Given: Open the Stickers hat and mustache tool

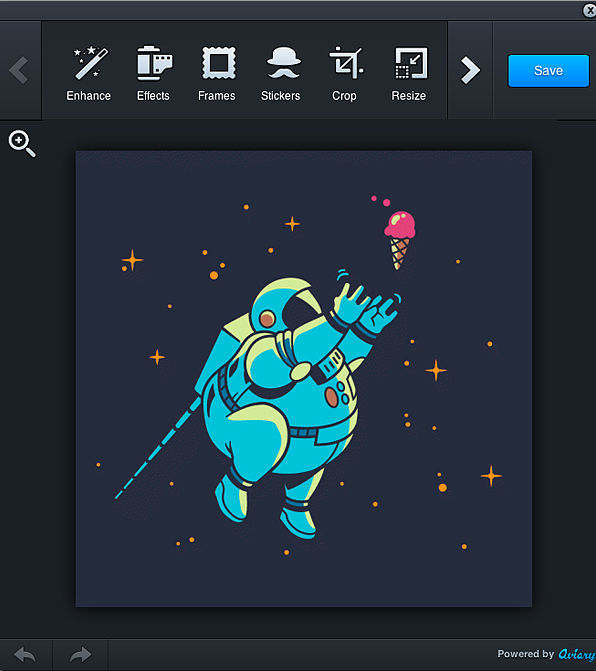Looking at the screenshot, I should coord(281,73).
